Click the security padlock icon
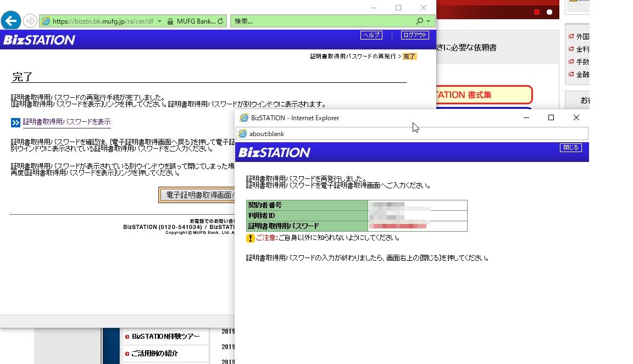The height and width of the screenshot is (364, 633). 170,21
